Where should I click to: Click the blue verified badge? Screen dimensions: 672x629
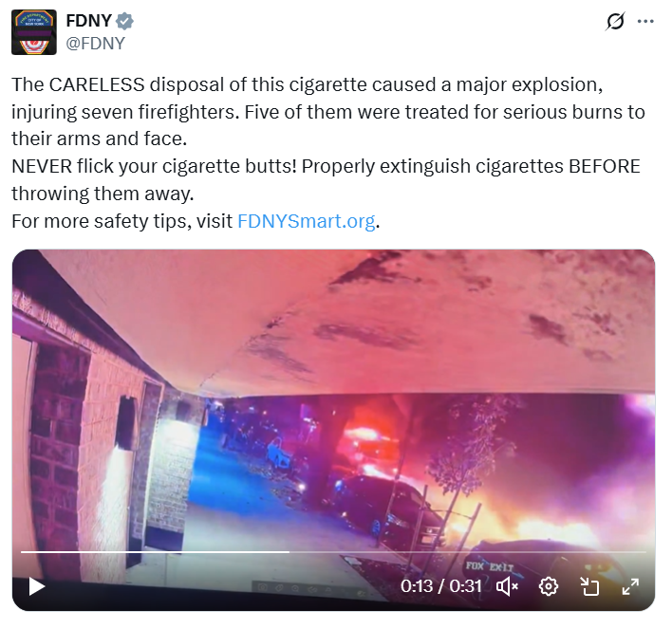124,21
